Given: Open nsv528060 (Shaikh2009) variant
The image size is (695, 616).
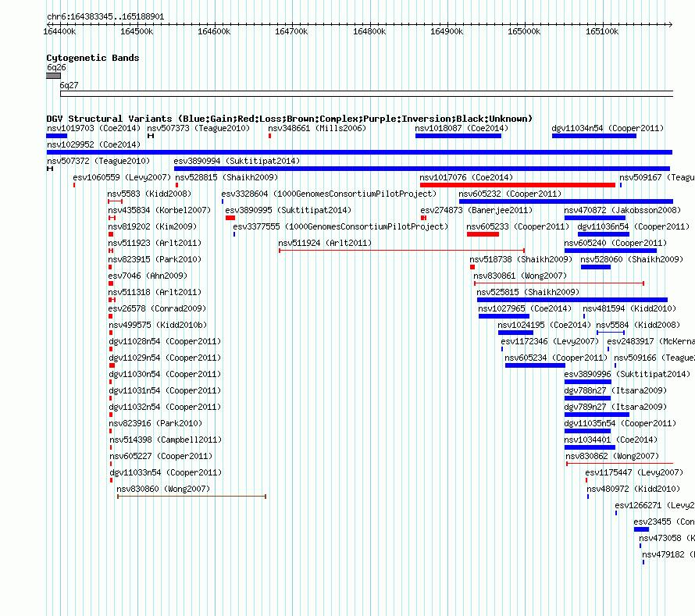Looking at the screenshot, I should pyautogui.click(x=632, y=259).
